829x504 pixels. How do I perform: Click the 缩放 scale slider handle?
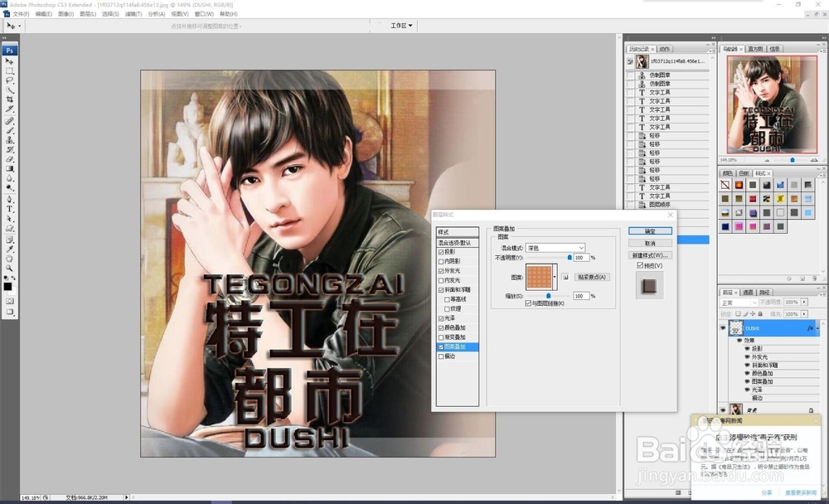pyautogui.click(x=548, y=296)
